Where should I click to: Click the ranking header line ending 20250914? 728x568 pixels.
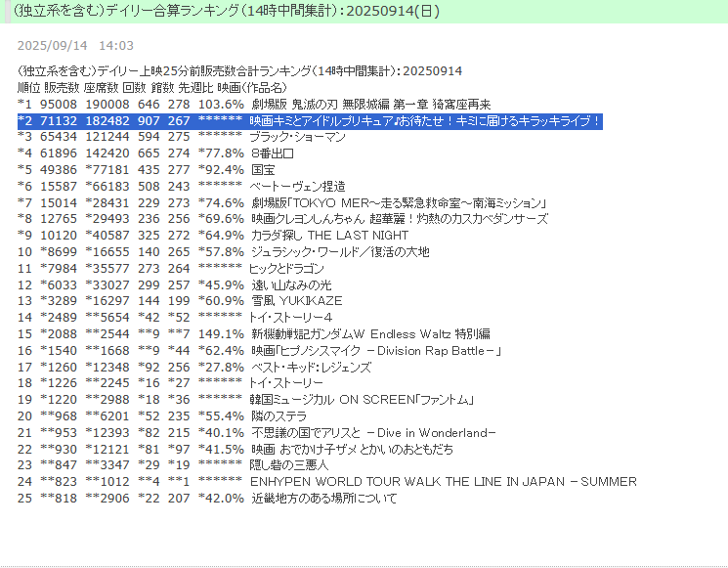click(239, 71)
